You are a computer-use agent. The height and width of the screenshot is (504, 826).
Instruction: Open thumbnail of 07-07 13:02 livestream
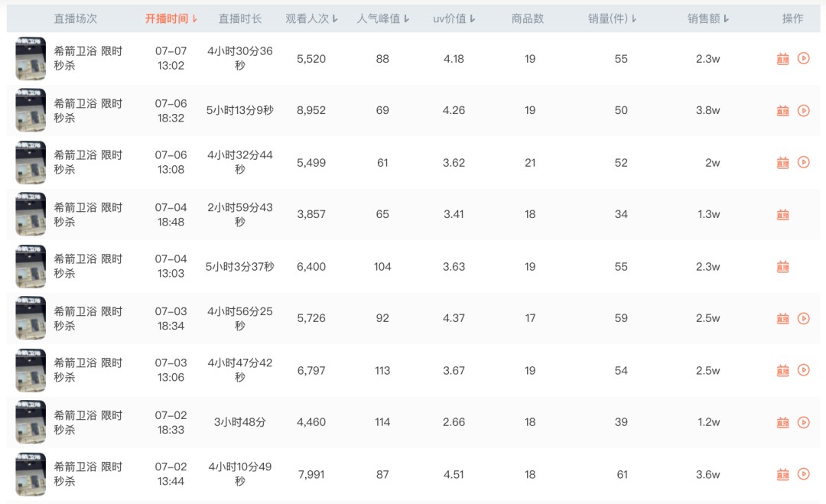pos(31,58)
